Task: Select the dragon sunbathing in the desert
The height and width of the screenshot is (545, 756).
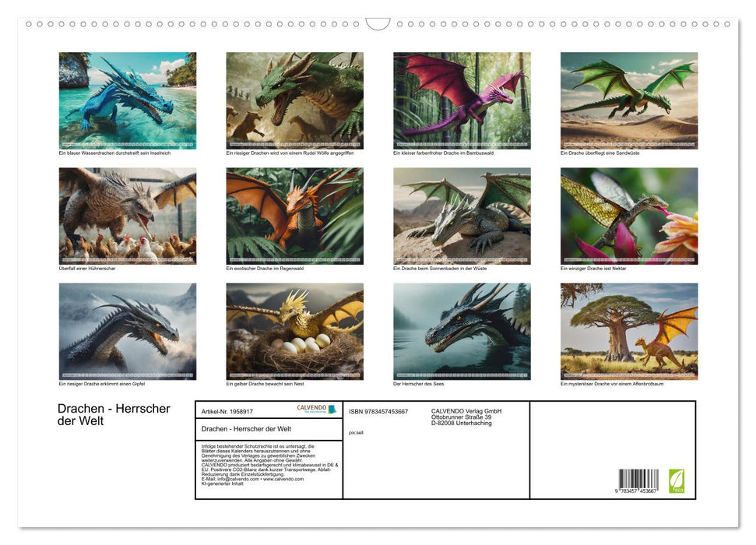Action: pyautogui.click(x=462, y=215)
